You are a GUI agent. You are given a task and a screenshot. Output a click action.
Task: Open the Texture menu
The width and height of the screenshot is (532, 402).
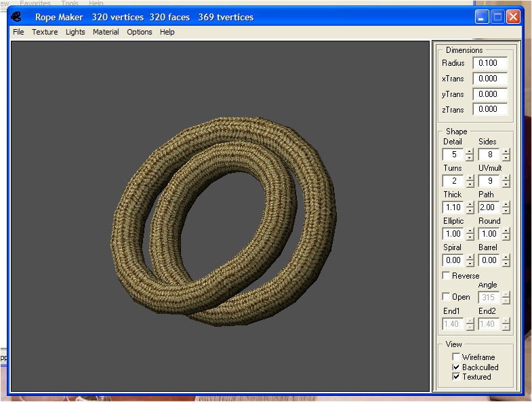(x=45, y=32)
